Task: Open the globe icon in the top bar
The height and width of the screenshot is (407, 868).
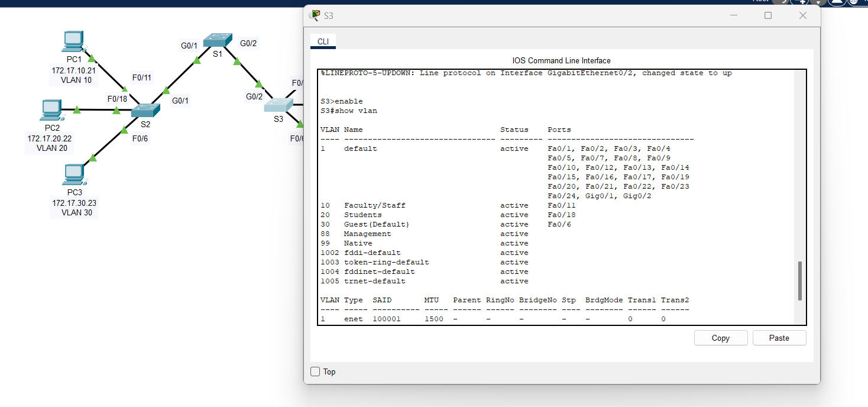Action: (x=853, y=2)
